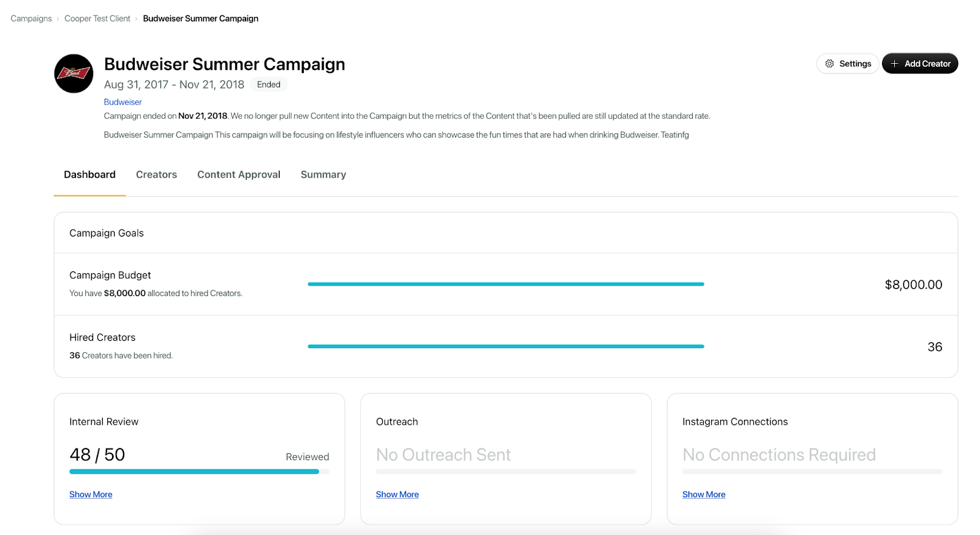The height and width of the screenshot is (535, 980).
Task: Click the date range Aug 31, 2017 - Nov 21, 2018
Action: click(x=174, y=85)
